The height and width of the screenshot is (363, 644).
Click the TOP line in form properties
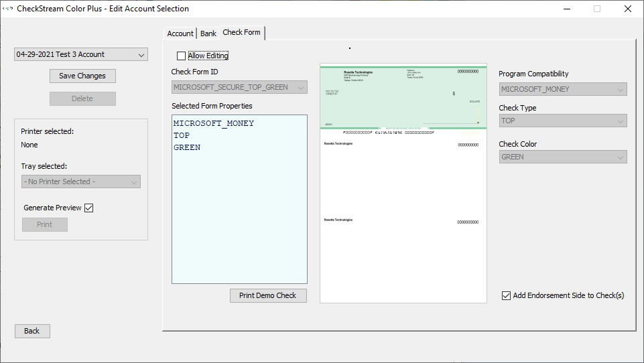[182, 135]
